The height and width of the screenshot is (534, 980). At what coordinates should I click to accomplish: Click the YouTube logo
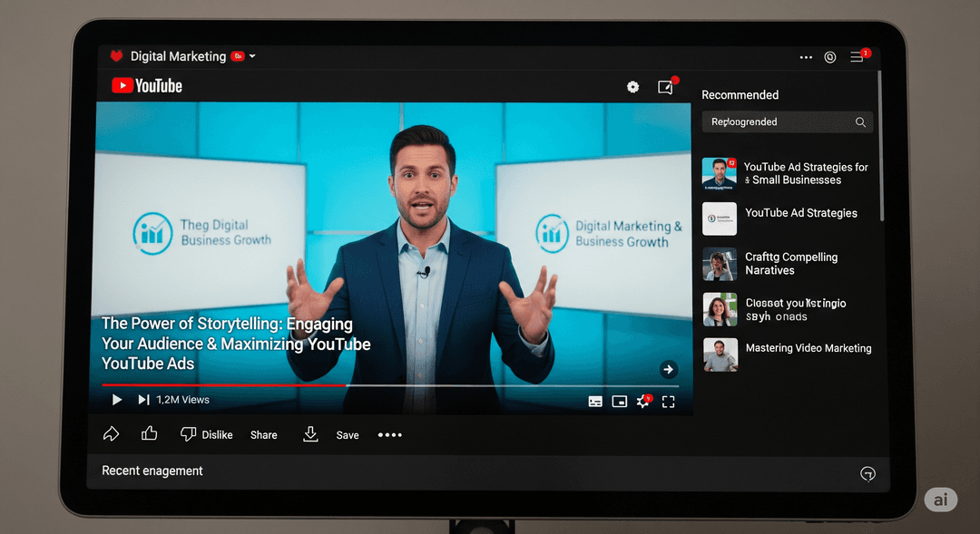click(x=146, y=86)
